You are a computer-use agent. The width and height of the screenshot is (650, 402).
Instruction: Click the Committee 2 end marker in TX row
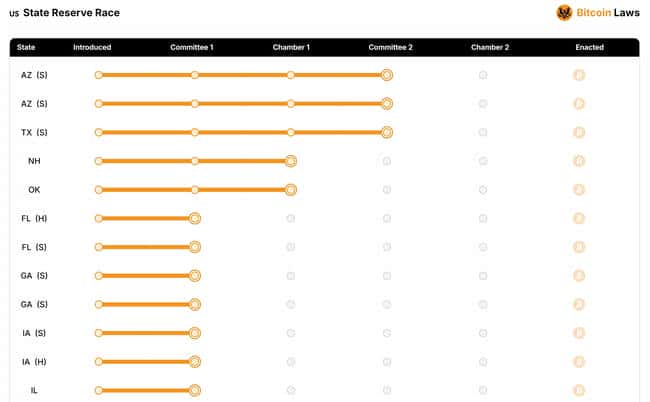(387, 132)
